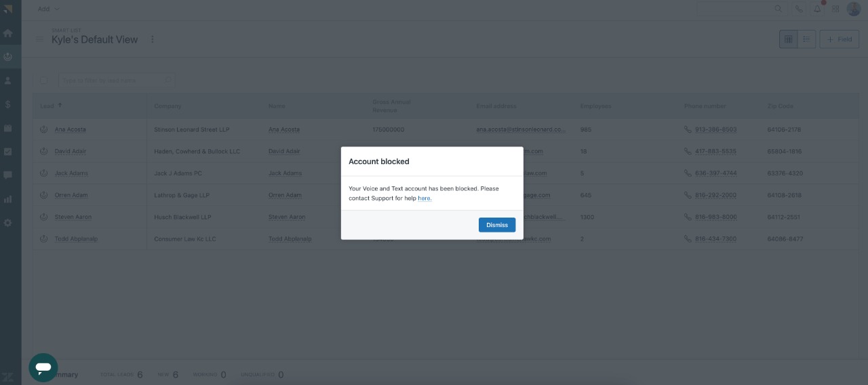Viewport: 868px width, 385px height.
Task: Open options menu beside Kyle's Default View
Action: click(152, 39)
